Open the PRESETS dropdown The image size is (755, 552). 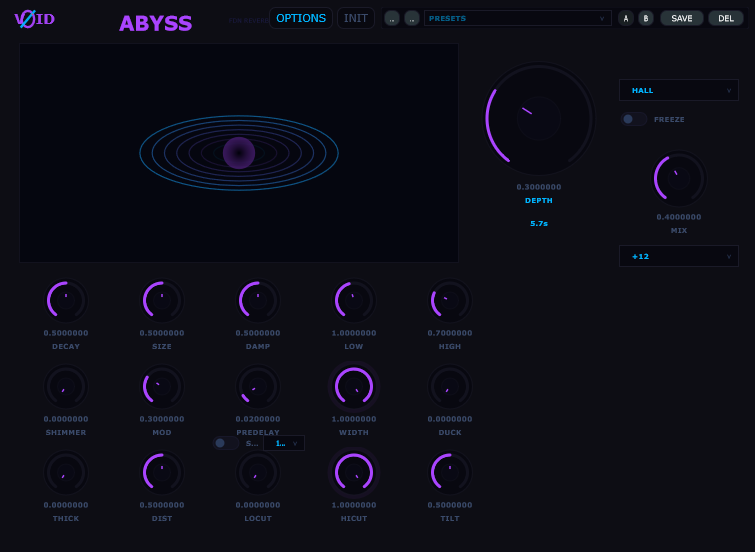click(518, 18)
